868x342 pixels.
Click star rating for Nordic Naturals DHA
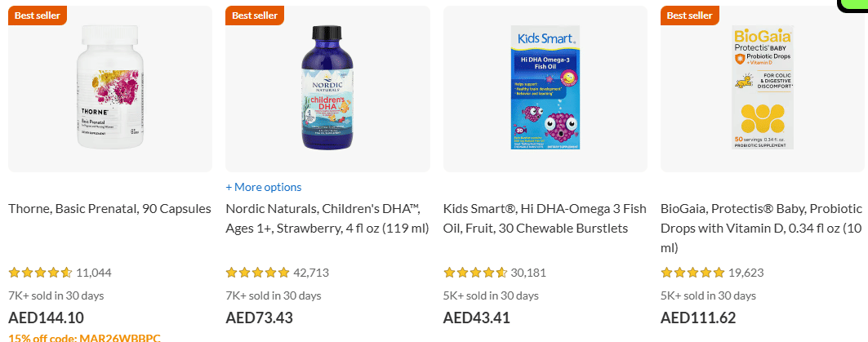coord(257,273)
